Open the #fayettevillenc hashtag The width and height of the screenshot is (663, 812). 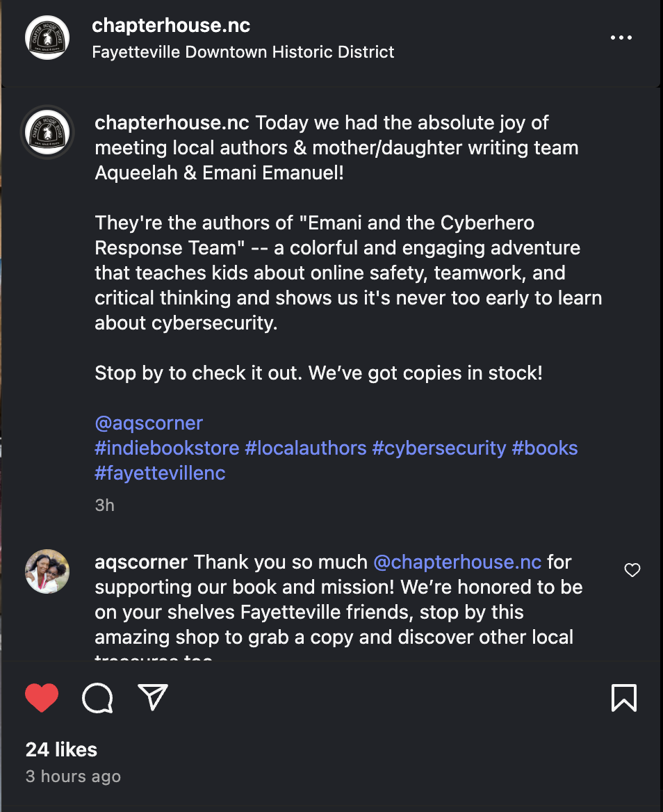[x=160, y=473]
